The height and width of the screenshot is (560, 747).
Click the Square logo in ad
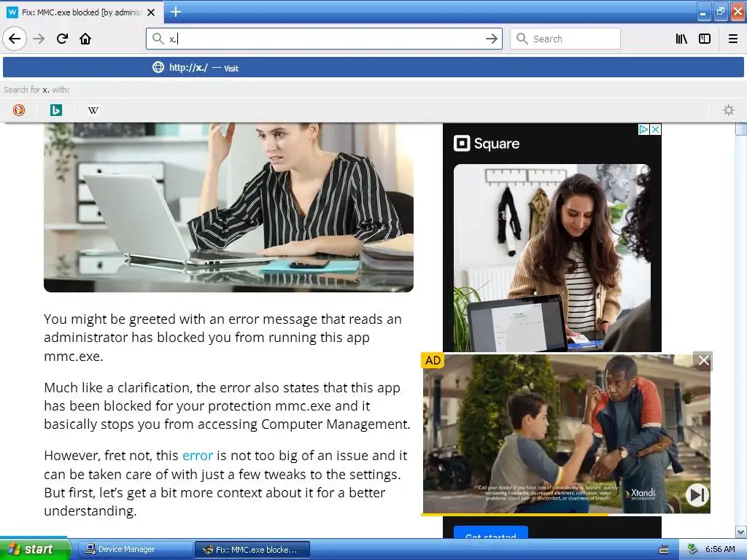[x=487, y=144]
